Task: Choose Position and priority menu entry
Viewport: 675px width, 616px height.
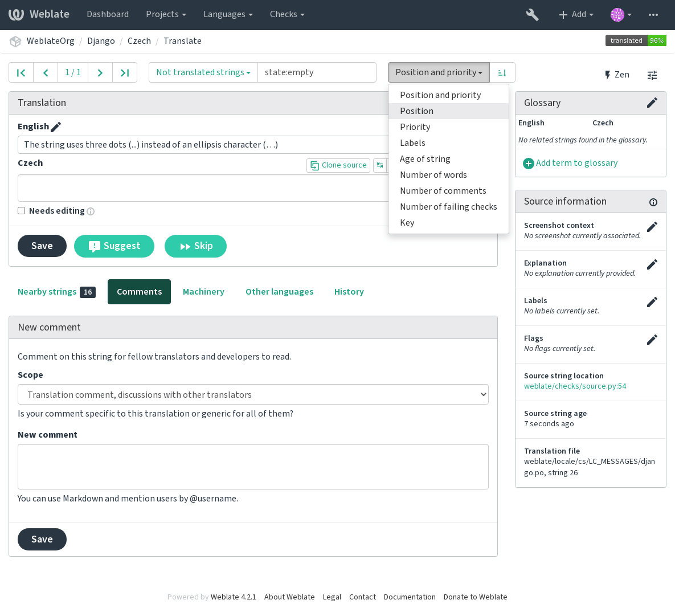Action: 448,95
